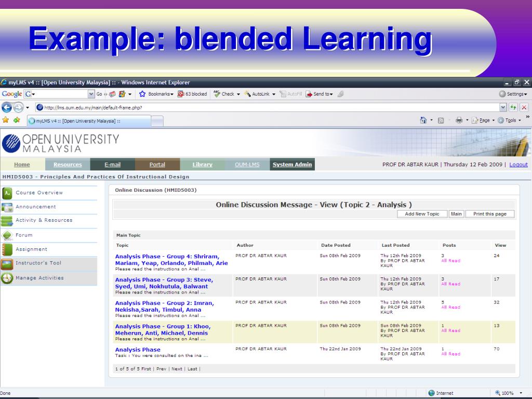Click the 63 blocked popup blocker item

[192, 94]
